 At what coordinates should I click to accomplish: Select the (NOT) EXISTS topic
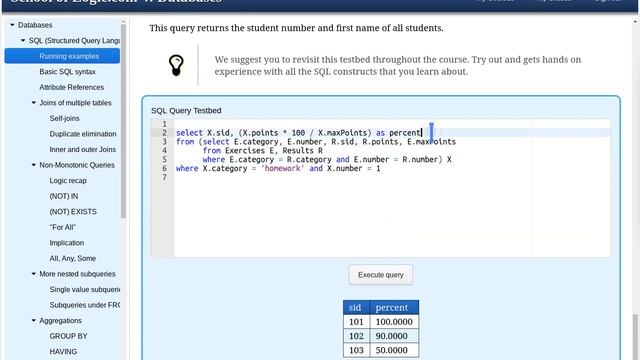[73, 212]
